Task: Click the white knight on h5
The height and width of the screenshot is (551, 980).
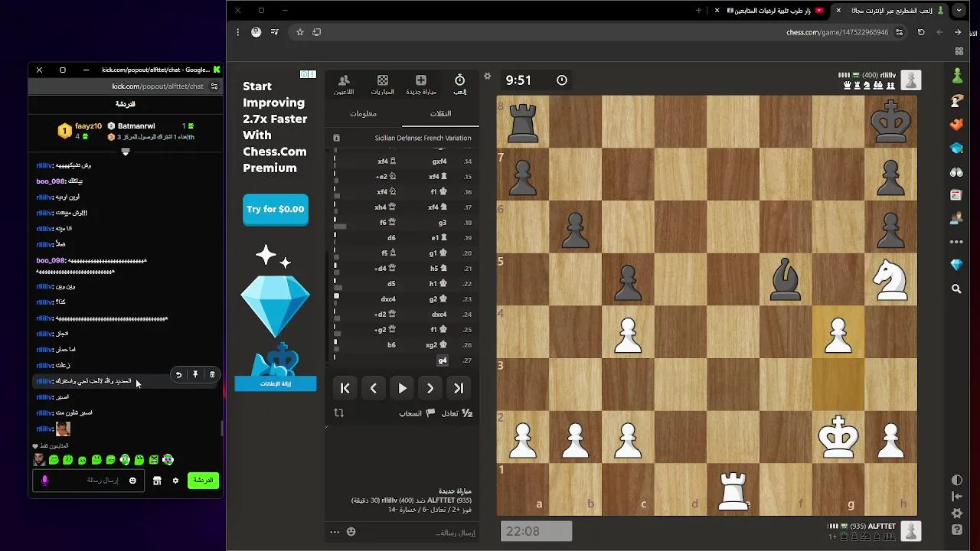Action: pyautogui.click(x=890, y=279)
